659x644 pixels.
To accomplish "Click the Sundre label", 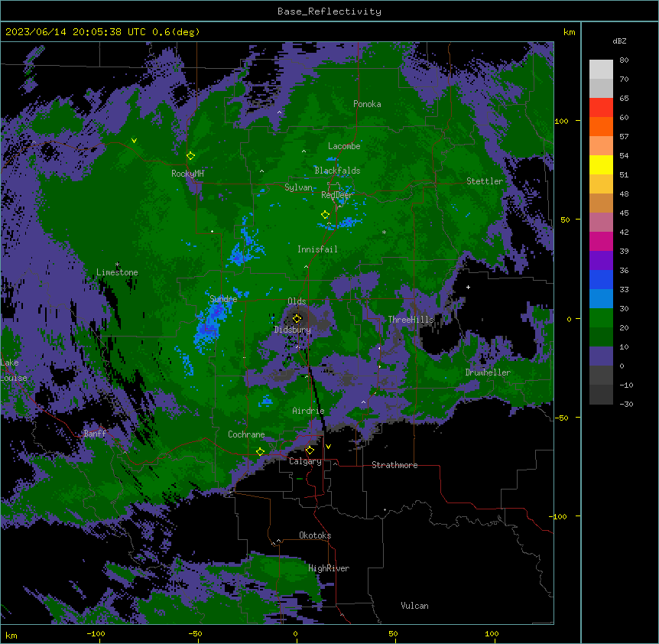I will (x=223, y=299).
